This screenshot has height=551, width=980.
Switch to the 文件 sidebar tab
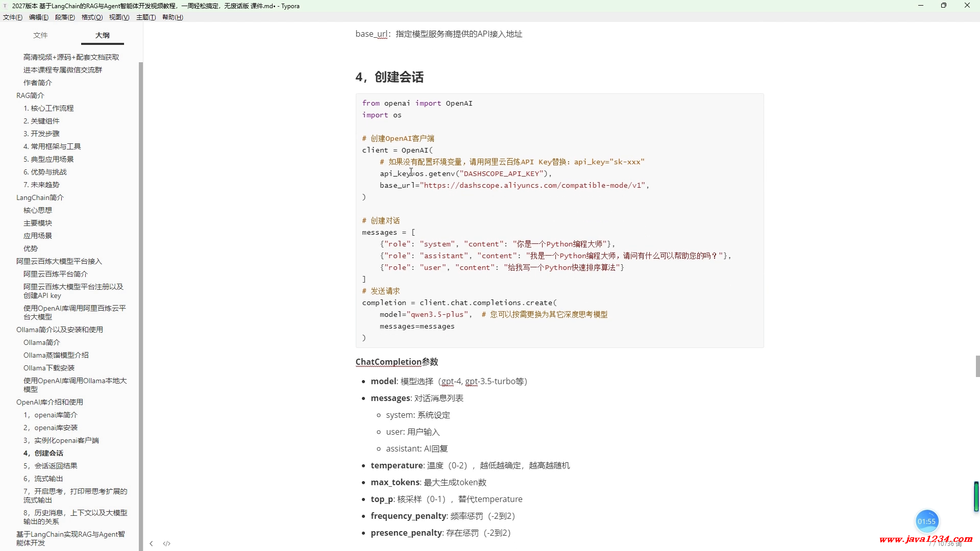(x=40, y=35)
